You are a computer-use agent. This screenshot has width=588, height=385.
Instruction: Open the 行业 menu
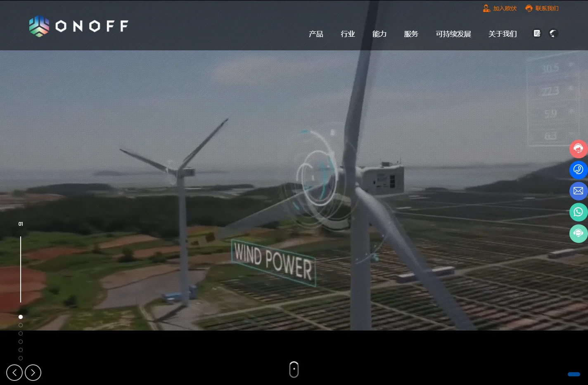(348, 34)
